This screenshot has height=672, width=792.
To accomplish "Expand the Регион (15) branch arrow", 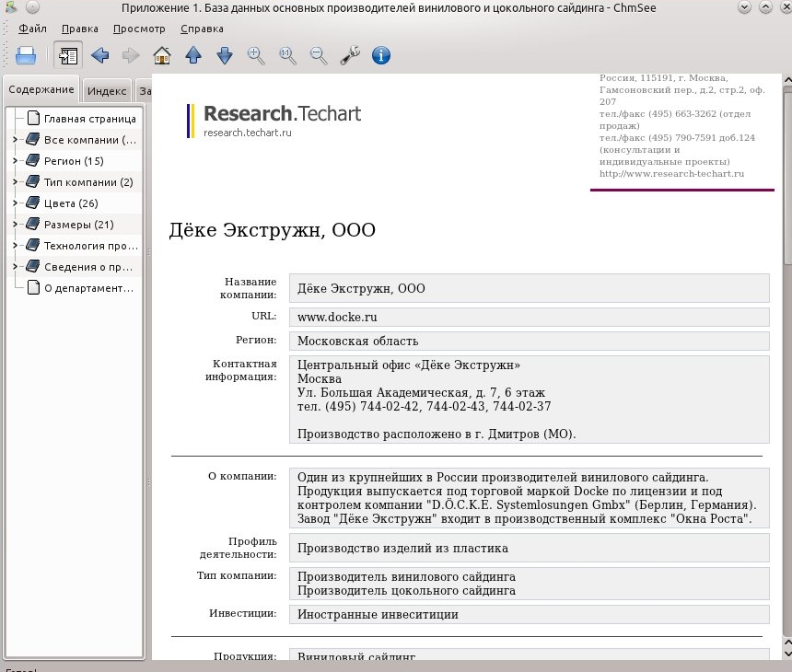I will (15, 160).
